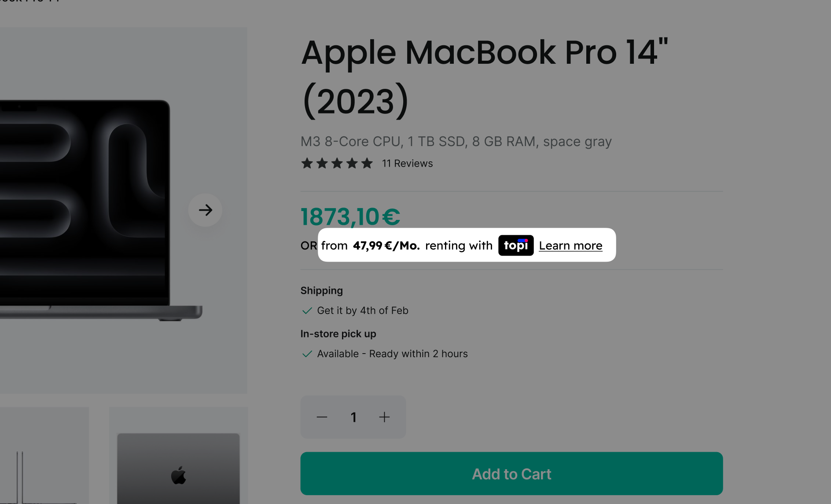Click the topi logo badge
The width and height of the screenshot is (831, 504).
[515, 245]
